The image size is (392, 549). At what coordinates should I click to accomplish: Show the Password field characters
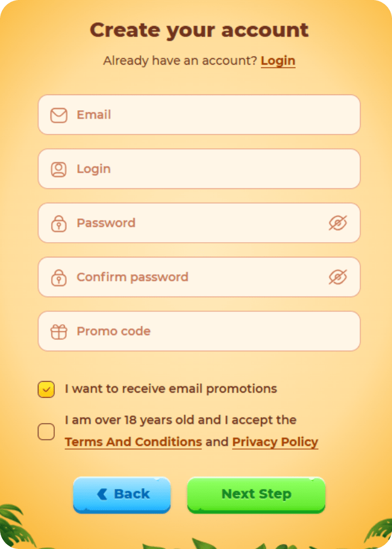click(x=338, y=223)
